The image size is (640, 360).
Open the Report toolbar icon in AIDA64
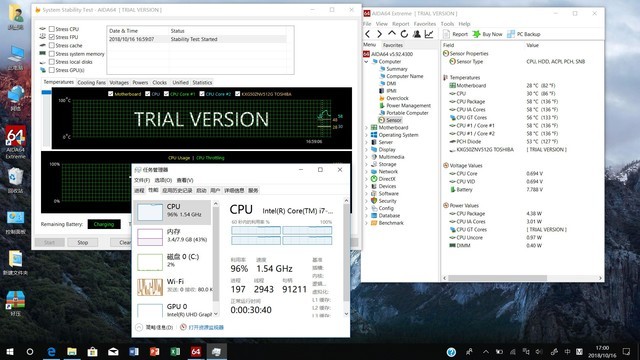click(x=456, y=34)
